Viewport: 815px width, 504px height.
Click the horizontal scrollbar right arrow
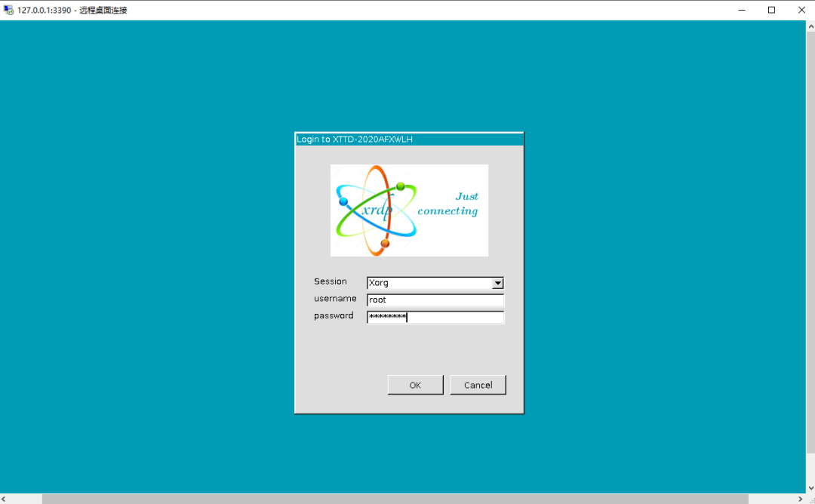pyautogui.click(x=801, y=499)
